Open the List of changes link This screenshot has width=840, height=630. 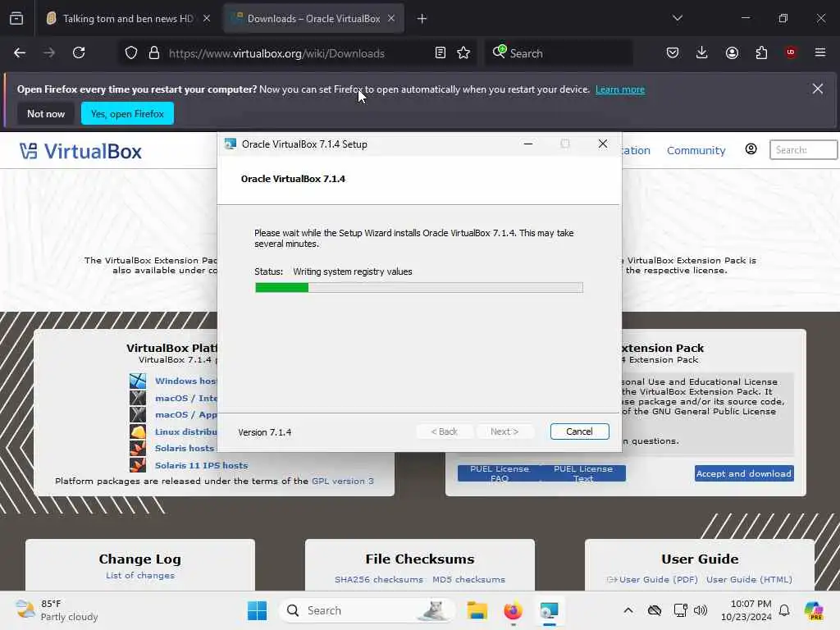point(139,575)
